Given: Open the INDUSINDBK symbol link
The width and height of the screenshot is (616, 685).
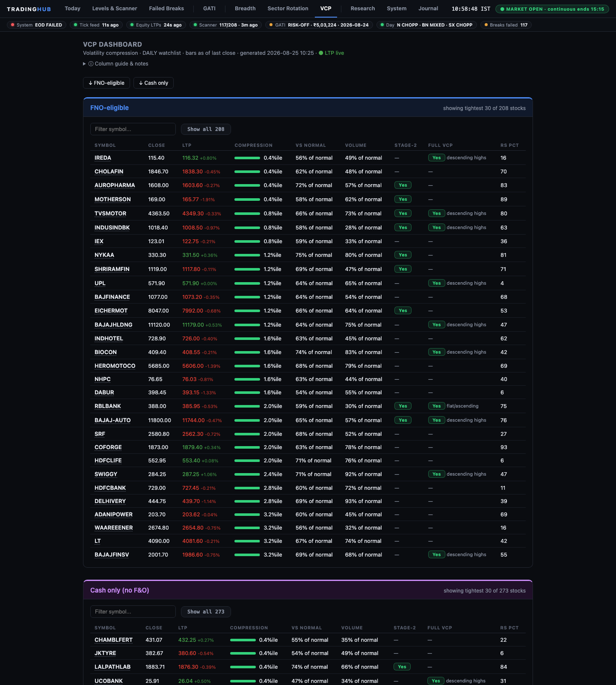Looking at the screenshot, I should (112, 228).
